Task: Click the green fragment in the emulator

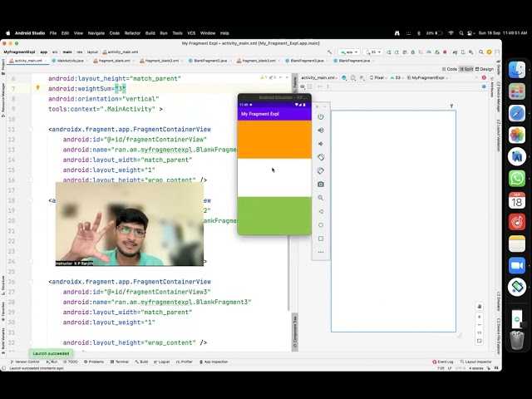Action: pos(274,215)
